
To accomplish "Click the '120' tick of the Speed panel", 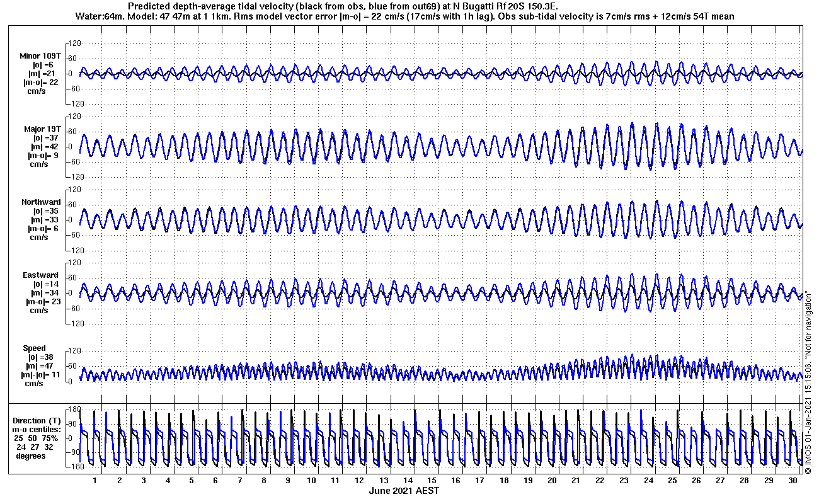I will tap(74, 350).
